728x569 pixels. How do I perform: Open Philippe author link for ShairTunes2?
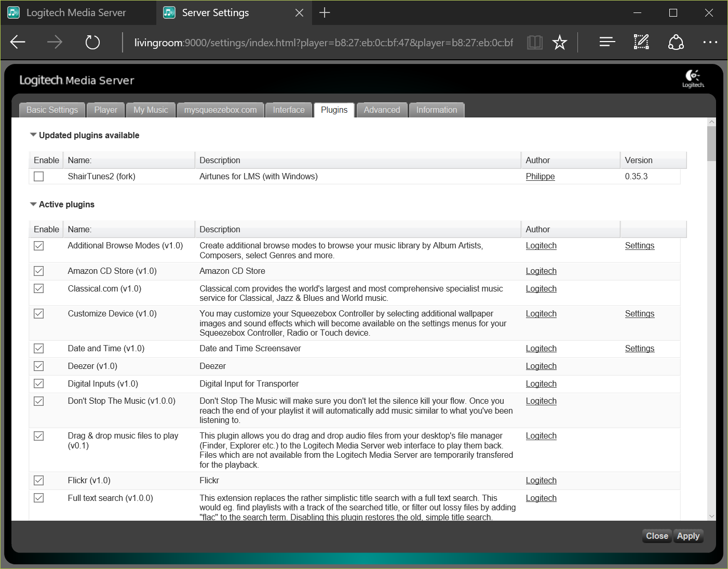coord(540,177)
